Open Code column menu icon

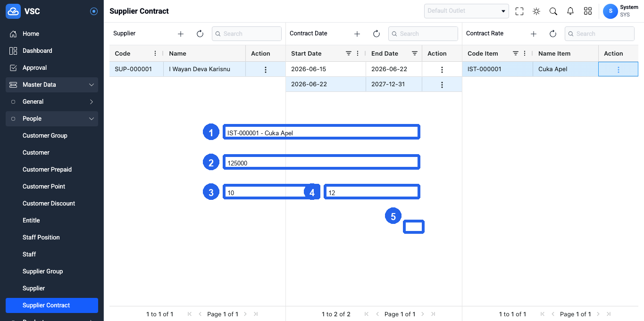pos(155,54)
